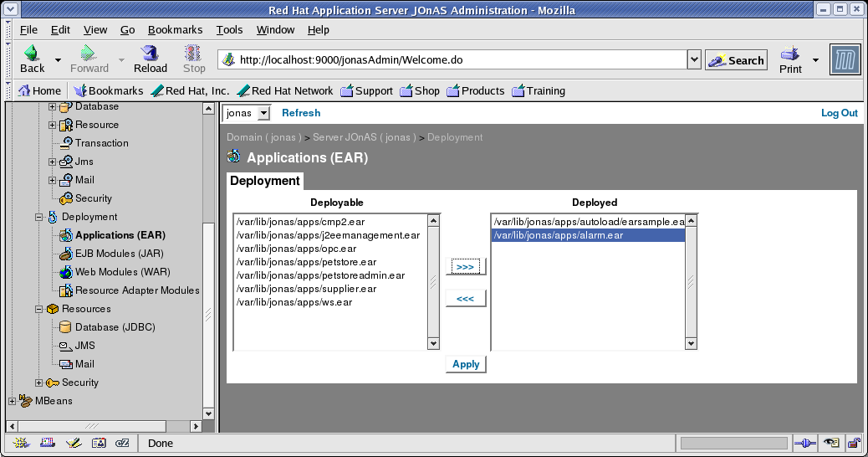Open the Training bookmark folder
The height and width of the screenshot is (457, 868).
[539, 91]
